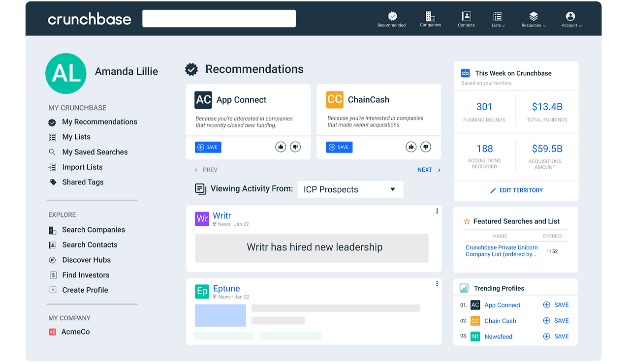Click EDIT TERRITORY

(x=516, y=190)
